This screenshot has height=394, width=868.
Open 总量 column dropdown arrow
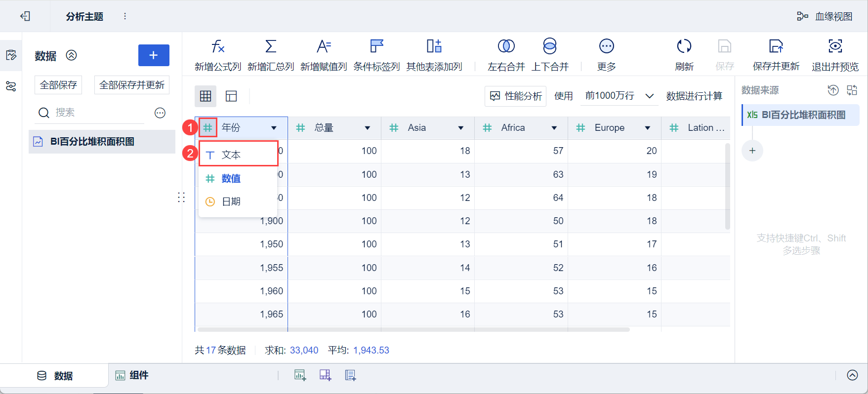[x=367, y=128]
